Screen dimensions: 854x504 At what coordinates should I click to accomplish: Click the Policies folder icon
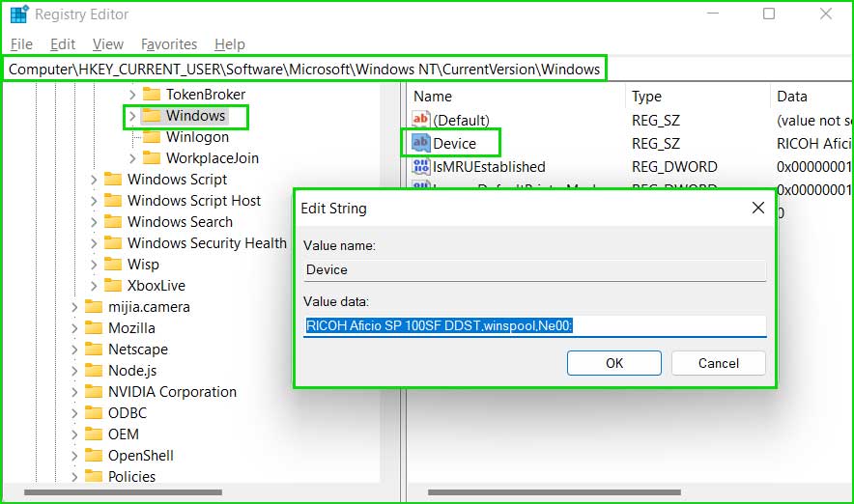pyautogui.click(x=94, y=476)
